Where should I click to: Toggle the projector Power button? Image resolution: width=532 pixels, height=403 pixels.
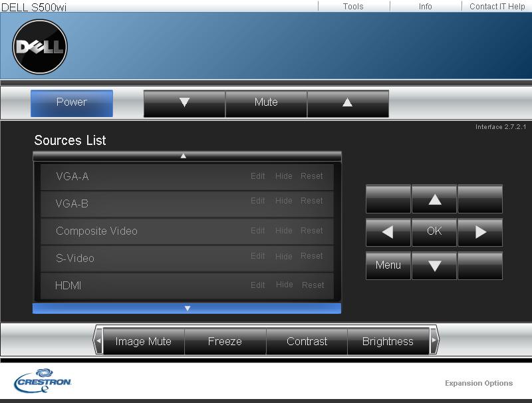pos(72,104)
